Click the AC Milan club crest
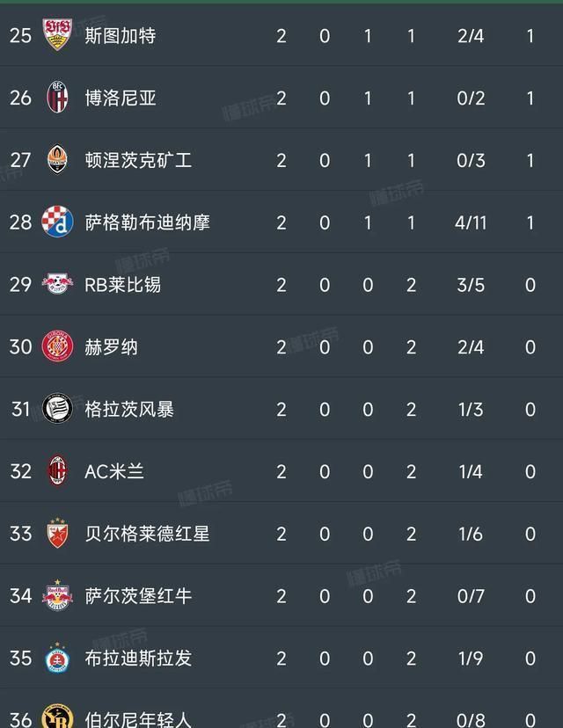Image resolution: width=563 pixels, height=728 pixels. (x=57, y=471)
